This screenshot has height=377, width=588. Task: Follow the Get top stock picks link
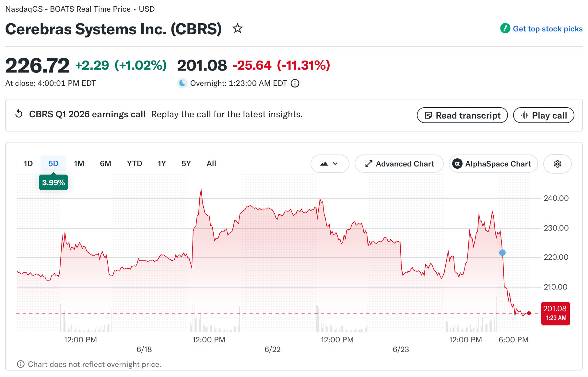pos(547,29)
